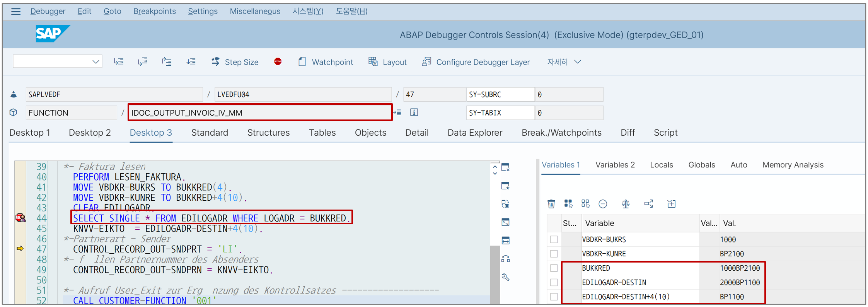Screen dimensions: 868x307
Task: Click the Execute step-over icon
Action: 143,61
